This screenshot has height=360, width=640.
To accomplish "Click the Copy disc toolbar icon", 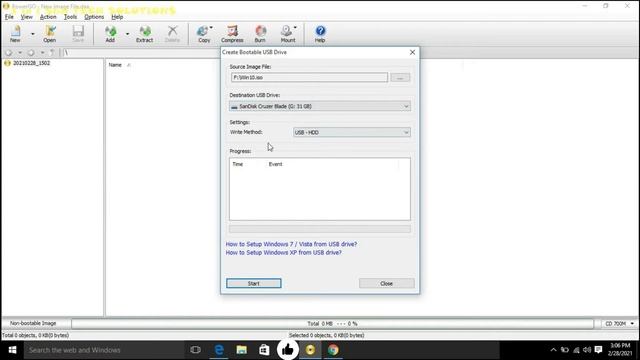I will [x=204, y=33].
